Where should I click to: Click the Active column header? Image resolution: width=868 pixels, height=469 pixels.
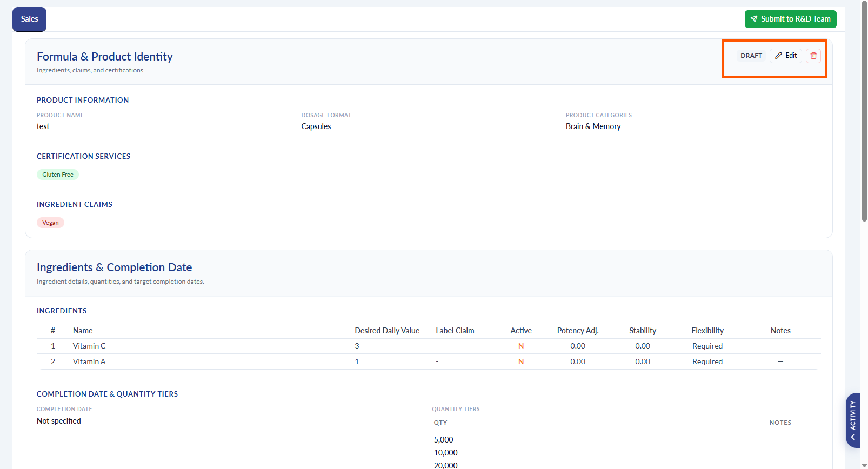[521, 331]
